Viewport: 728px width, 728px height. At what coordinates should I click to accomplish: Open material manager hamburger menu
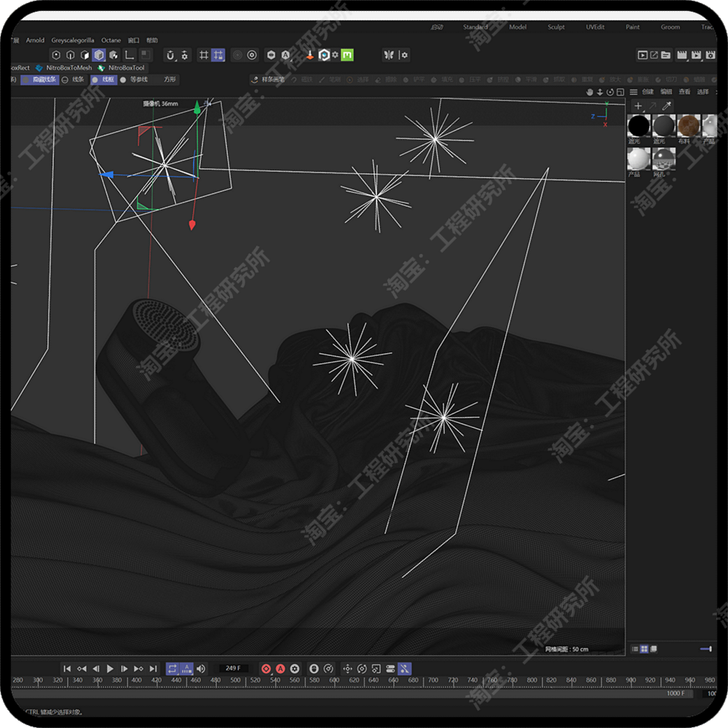(x=633, y=92)
